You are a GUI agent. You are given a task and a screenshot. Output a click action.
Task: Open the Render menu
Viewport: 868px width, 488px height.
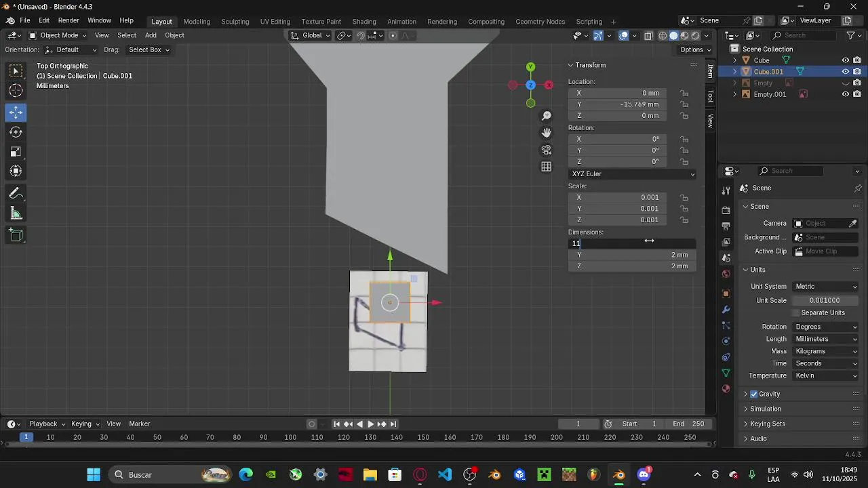pos(68,21)
